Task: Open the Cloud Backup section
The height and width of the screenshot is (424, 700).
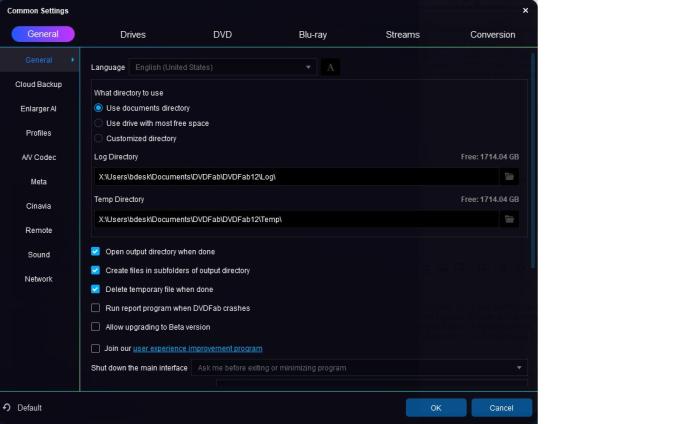Action: click(x=39, y=84)
